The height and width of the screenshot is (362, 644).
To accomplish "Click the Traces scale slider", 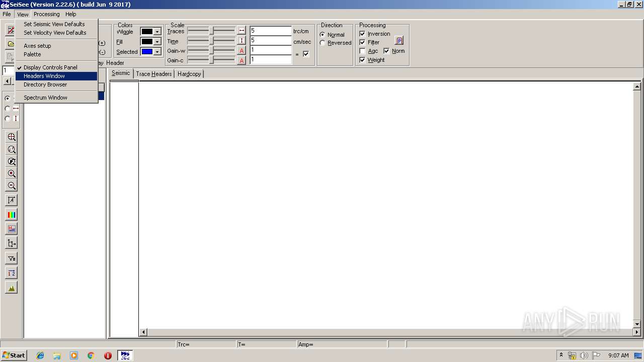I will 211,31.
